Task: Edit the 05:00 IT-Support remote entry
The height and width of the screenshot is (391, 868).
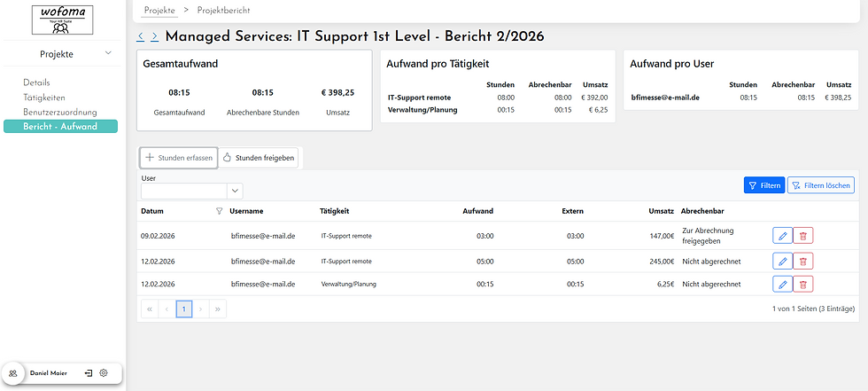Action: pyautogui.click(x=781, y=262)
